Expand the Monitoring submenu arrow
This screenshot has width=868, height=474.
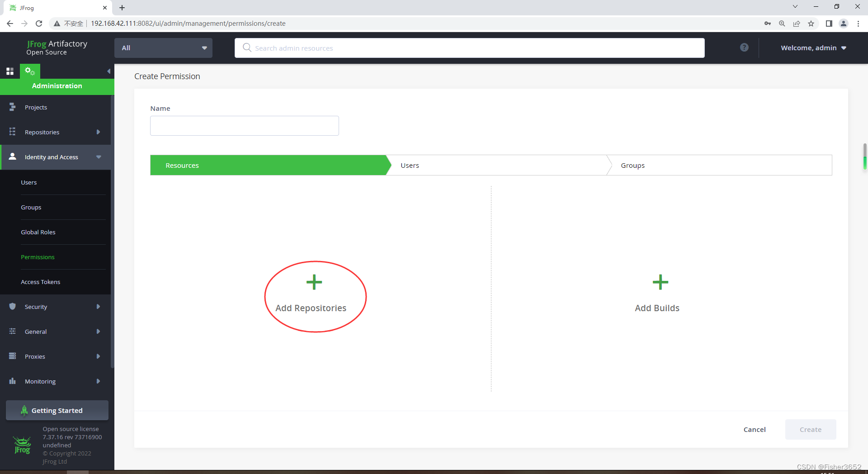click(x=98, y=381)
